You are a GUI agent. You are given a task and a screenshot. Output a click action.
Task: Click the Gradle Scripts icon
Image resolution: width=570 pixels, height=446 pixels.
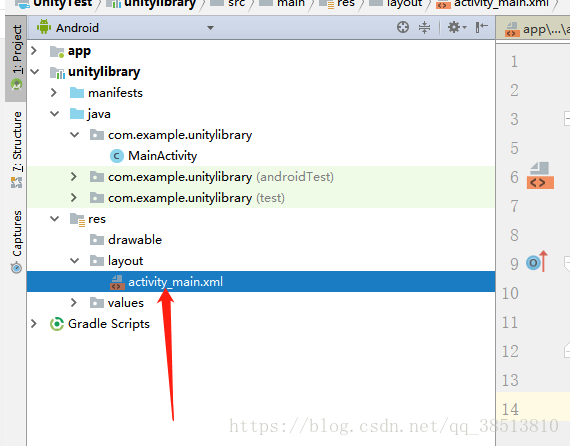pyautogui.click(x=57, y=324)
